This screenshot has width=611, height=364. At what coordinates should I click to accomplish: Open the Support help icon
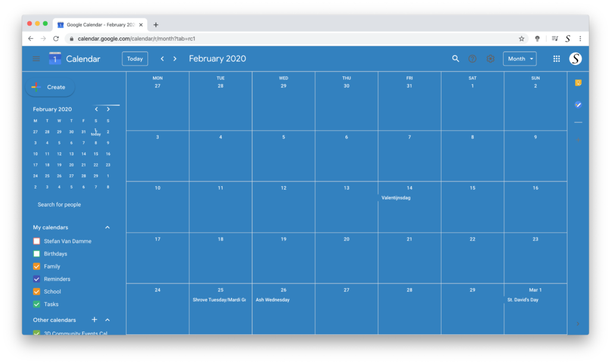(x=473, y=58)
